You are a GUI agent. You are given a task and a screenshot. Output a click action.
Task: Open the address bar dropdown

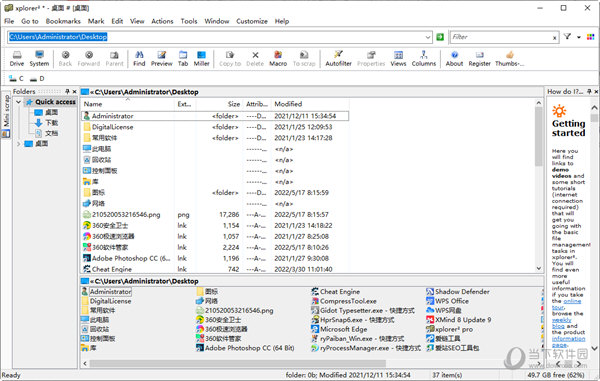click(428, 37)
